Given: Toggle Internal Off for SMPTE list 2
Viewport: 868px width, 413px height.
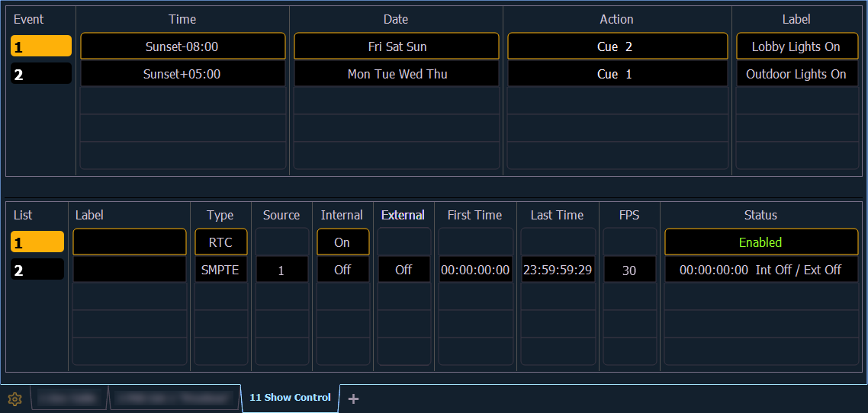Looking at the screenshot, I should [342, 270].
